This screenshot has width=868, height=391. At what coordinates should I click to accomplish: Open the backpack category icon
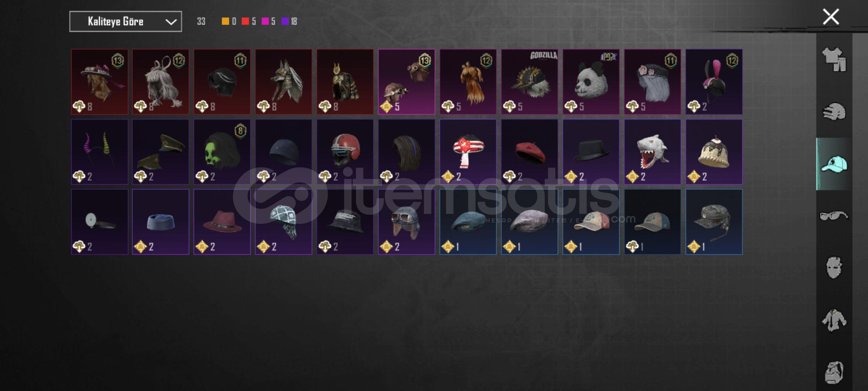click(x=834, y=373)
